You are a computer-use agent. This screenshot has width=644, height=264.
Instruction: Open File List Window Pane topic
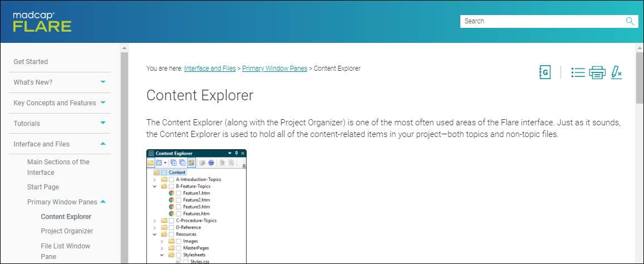66,251
